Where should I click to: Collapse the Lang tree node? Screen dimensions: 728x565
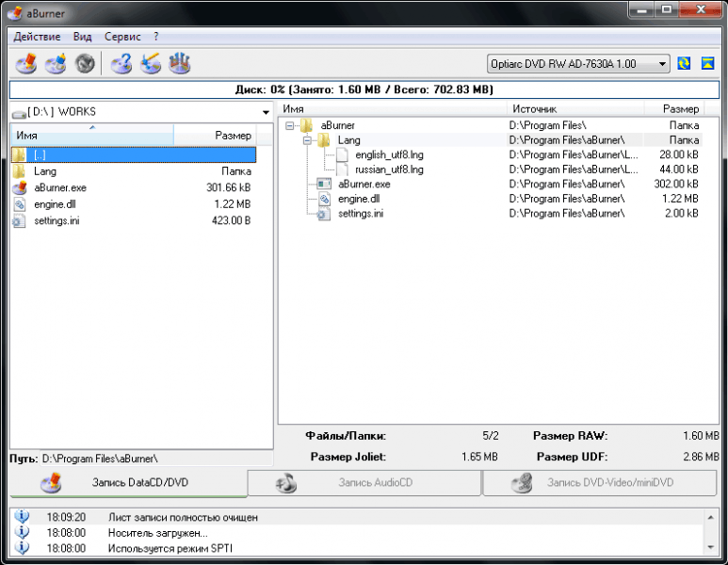pyautogui.click(x=307, y=140)
